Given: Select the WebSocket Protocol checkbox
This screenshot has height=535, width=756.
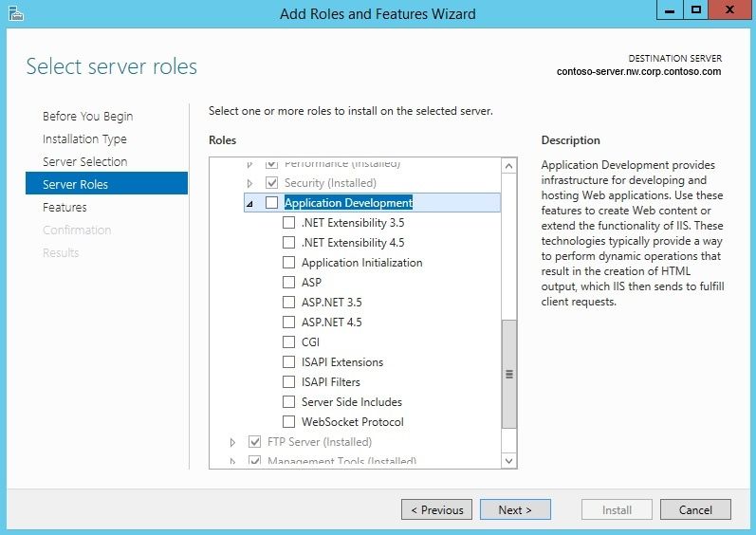Looking at the screenshot, I should [x=288, y=421].
